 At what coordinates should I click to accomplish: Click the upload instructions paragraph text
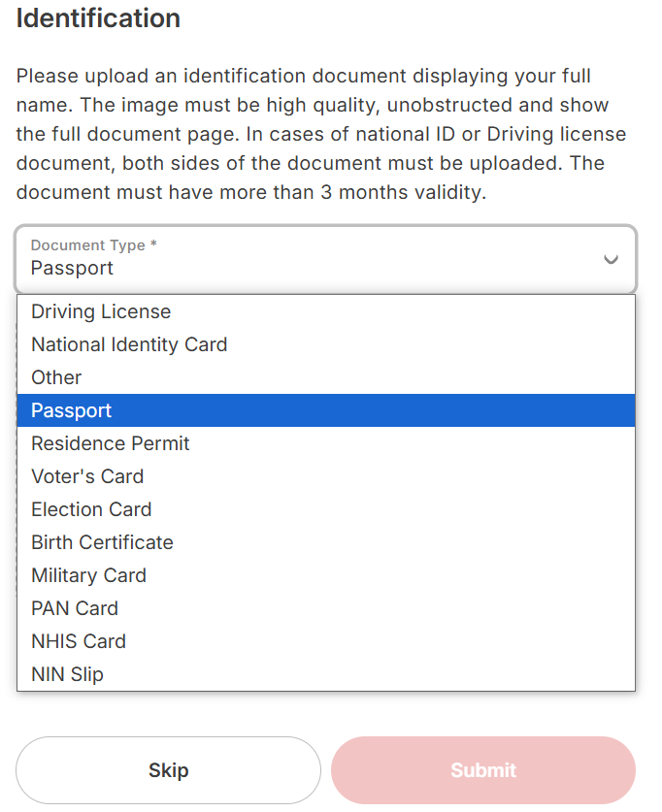[x=320, y=134]
